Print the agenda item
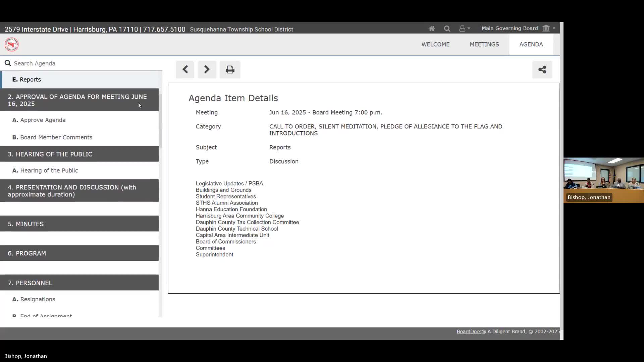 point(230,69)
